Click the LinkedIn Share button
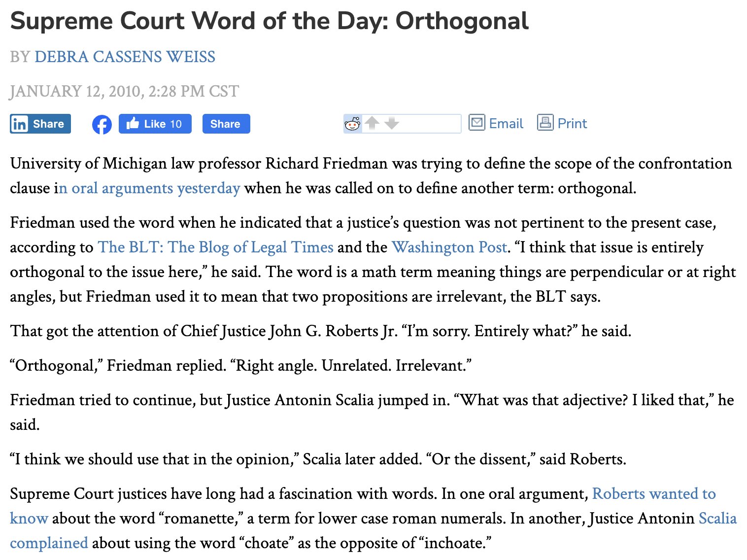Image resolution: width=747 pixels, height=560 pixels. tap(40, 124)
